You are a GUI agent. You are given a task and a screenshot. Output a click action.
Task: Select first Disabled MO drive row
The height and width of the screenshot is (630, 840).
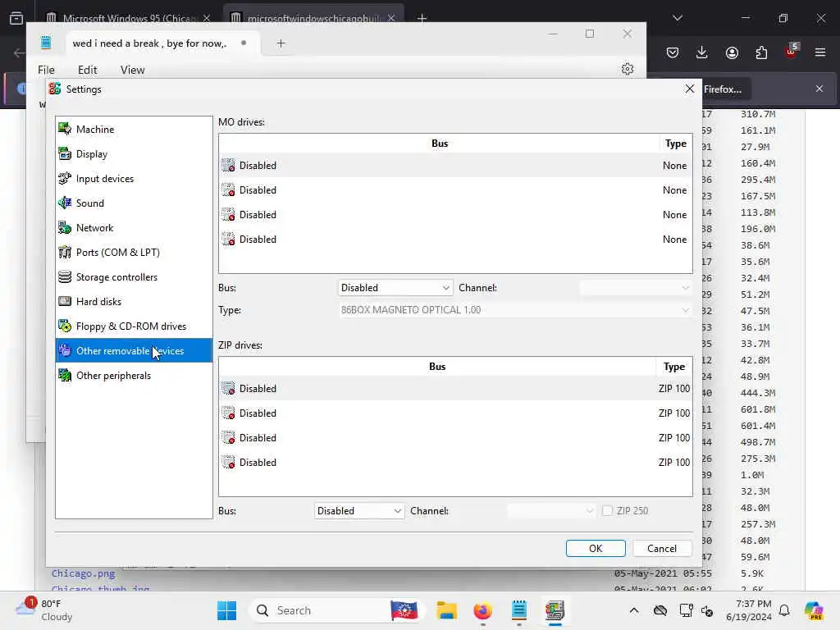pyautogui.click(x=454, y=165)
